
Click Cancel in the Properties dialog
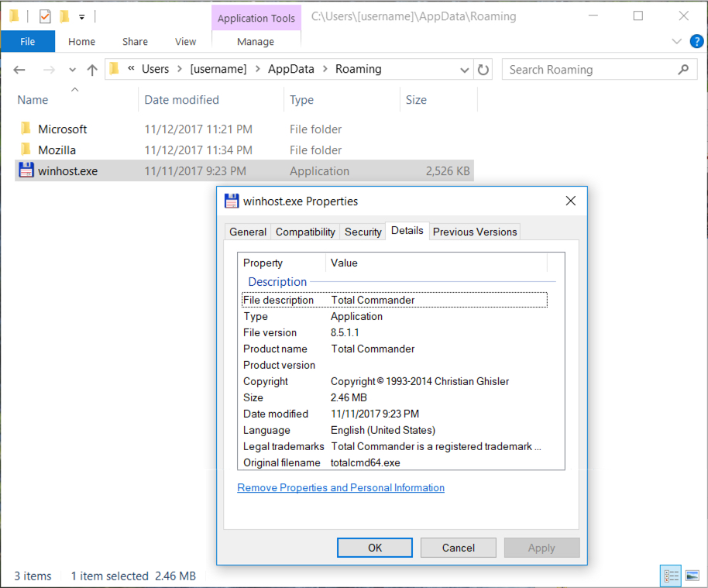click(459, 548)
